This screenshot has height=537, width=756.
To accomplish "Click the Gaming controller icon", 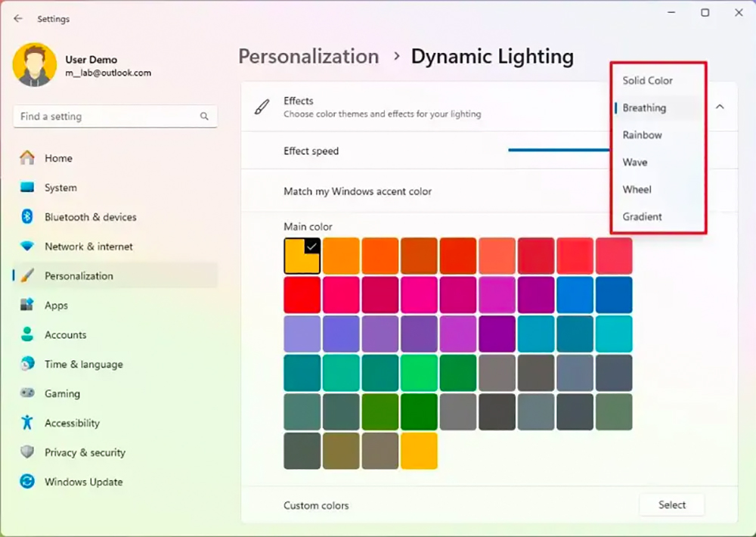I will click(27, 393).
